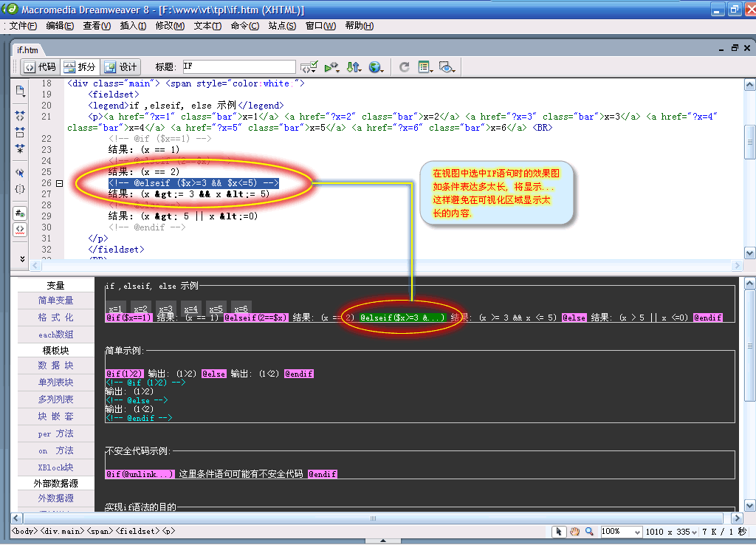This screenshot has width=756, height=545.
Task: Click the Expand All icon
Action: coord(20,148)
